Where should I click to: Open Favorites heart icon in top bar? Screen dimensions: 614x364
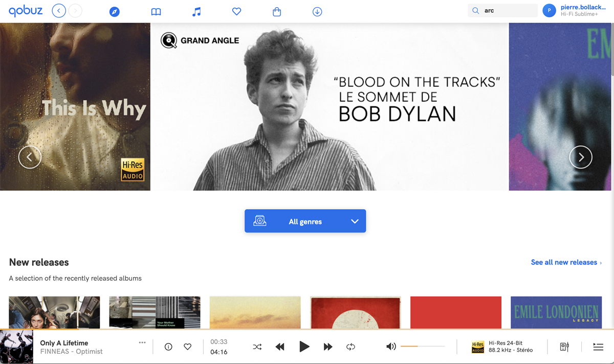[236, 12]
